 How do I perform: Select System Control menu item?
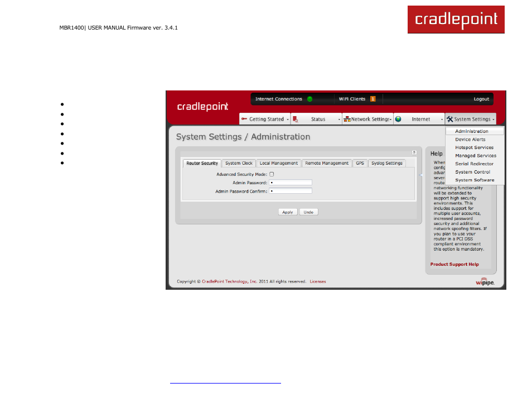pyautogui.click(x=475, y=172)
